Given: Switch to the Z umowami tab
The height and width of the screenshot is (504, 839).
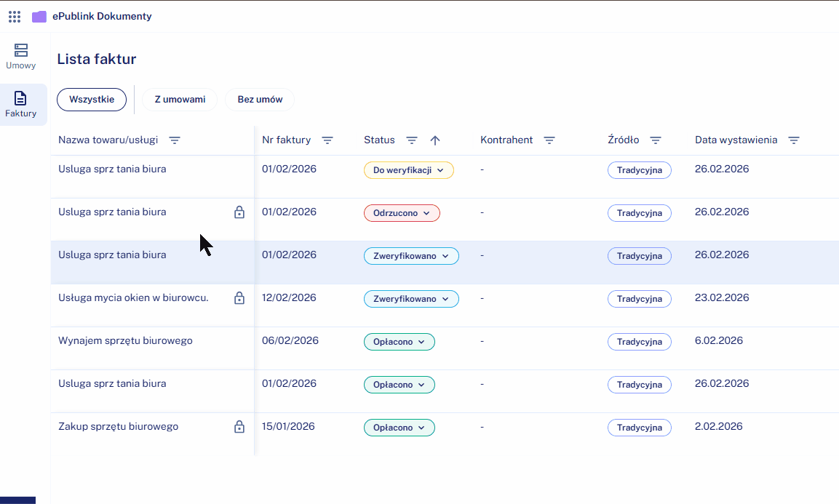Looking at the screenshot, I should coord(179,99).
